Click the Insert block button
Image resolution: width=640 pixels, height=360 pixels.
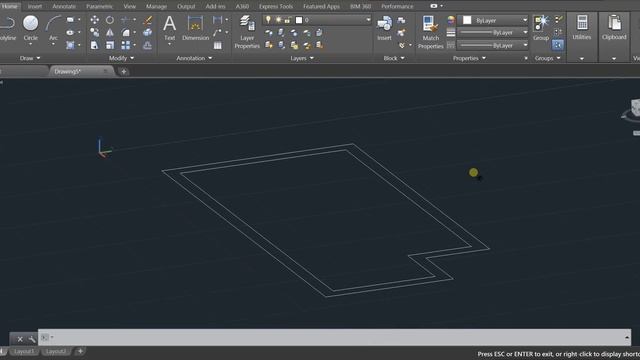(384, 28)
